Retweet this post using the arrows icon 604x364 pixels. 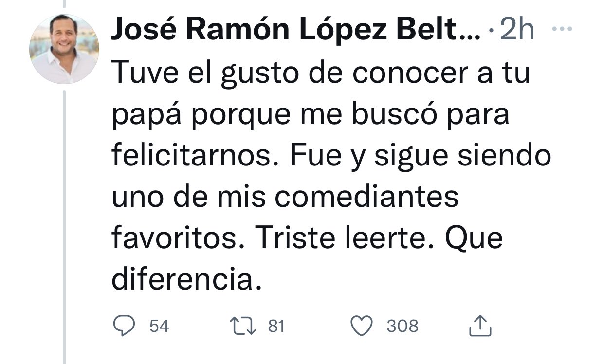tap(242, 326)
